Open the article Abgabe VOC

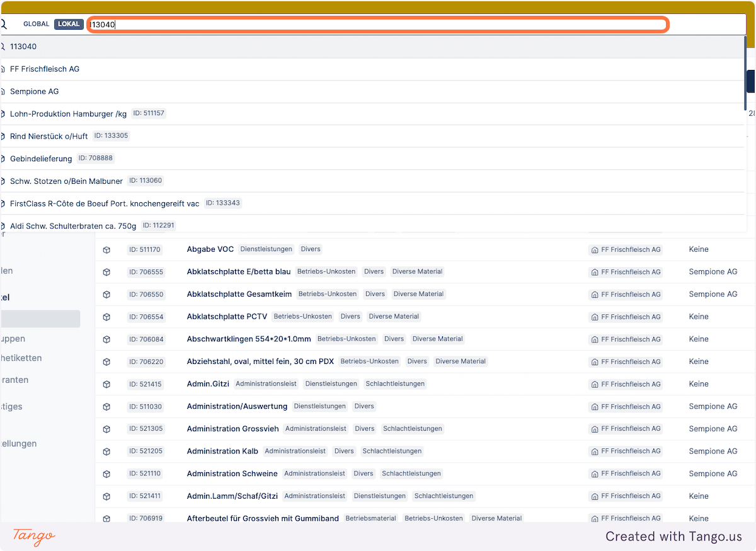click(210, 249)
